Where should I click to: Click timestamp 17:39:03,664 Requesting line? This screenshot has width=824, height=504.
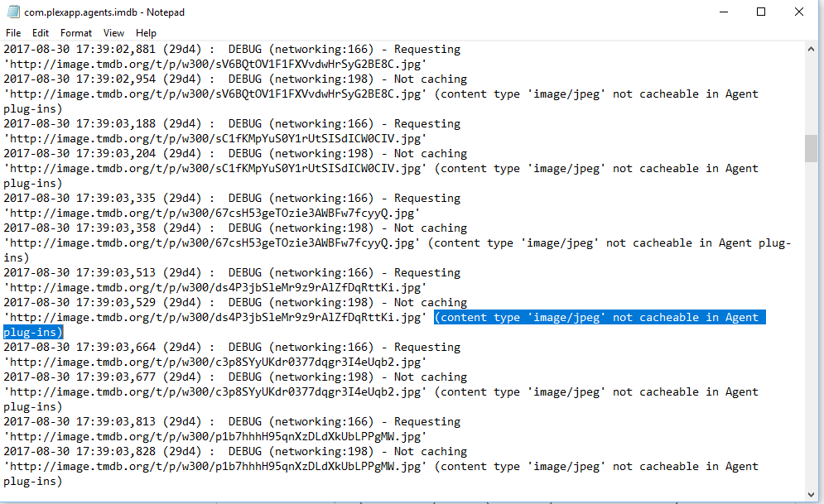tap(232, 348)
